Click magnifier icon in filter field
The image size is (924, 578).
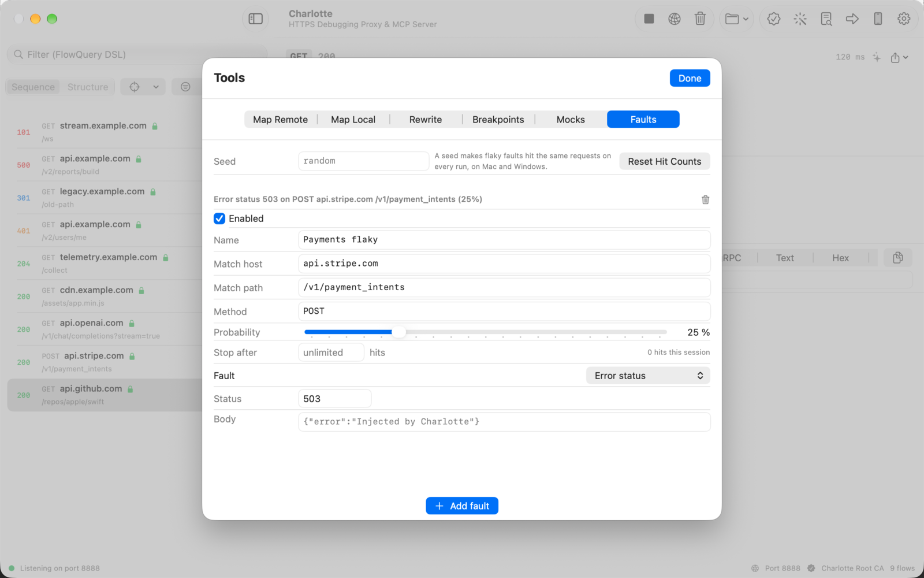[x=18, y=54]
